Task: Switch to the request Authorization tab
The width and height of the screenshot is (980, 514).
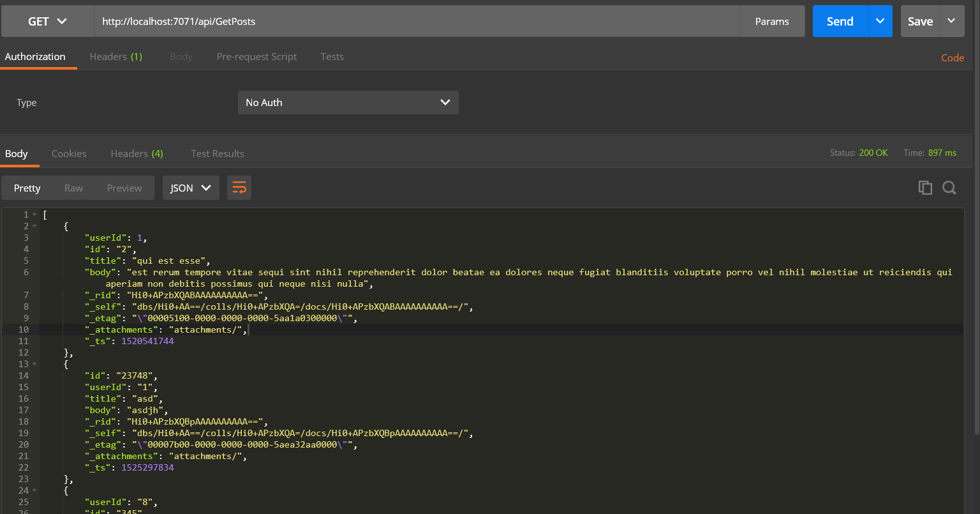Action: 35,56
